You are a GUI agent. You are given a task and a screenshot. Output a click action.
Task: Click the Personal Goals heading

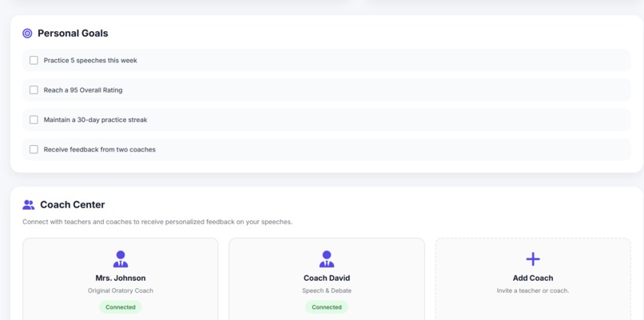point(73,34)
